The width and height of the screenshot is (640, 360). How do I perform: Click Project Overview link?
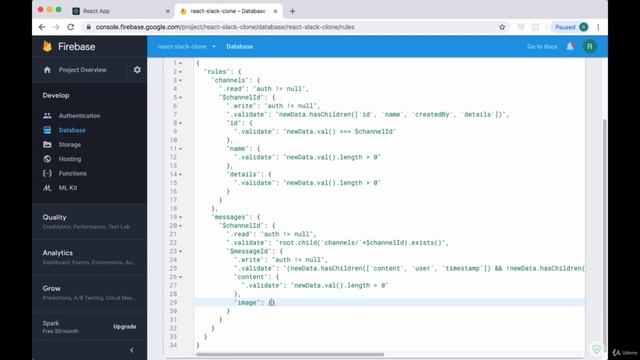(x=82, y=70)
